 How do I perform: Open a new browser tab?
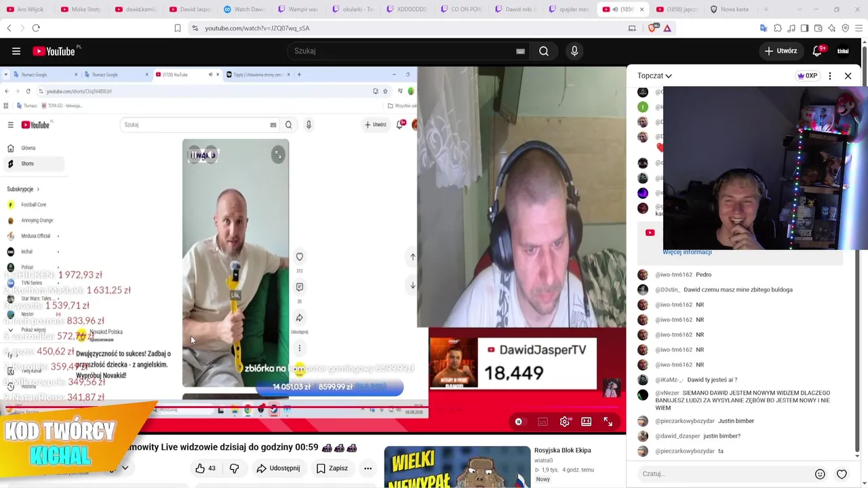(x=766, y=9)
